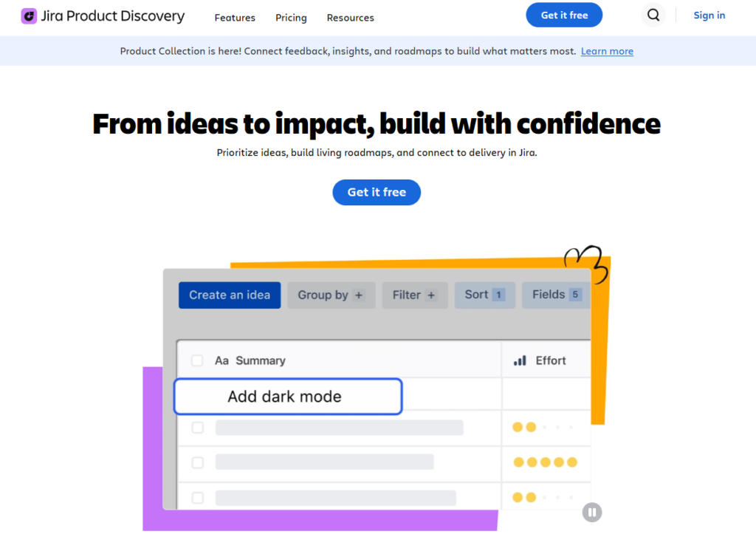Click Get it free in header
756x534 pixels.
click(x=563, y=15)
